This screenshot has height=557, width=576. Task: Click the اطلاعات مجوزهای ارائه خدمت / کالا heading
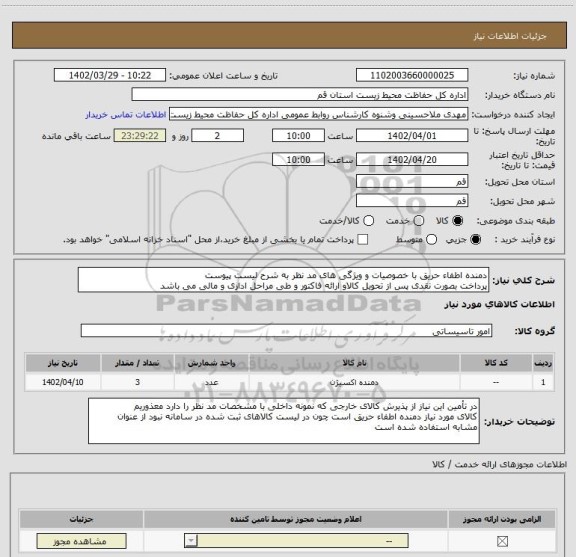click(x=499, y=464)
